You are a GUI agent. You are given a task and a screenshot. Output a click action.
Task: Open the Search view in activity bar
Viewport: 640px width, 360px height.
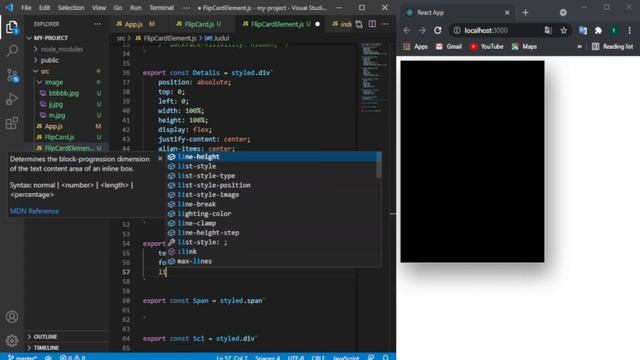coord(12,51)
